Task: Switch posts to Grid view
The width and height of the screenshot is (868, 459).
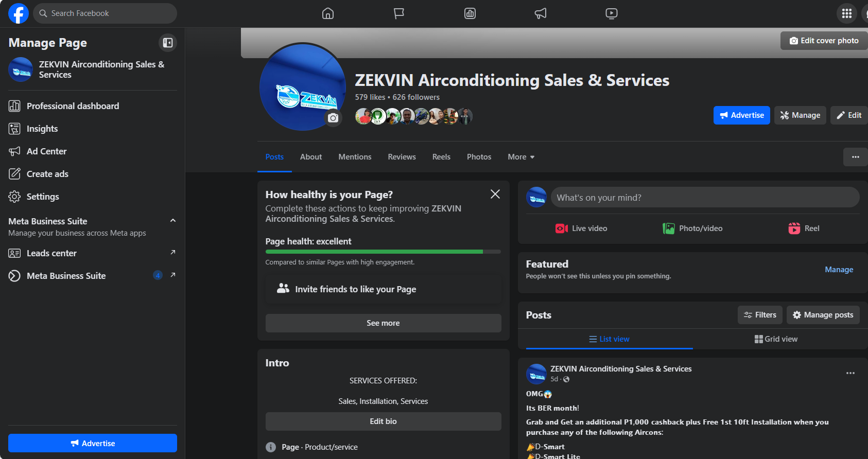Action: [x=776, y=339]
